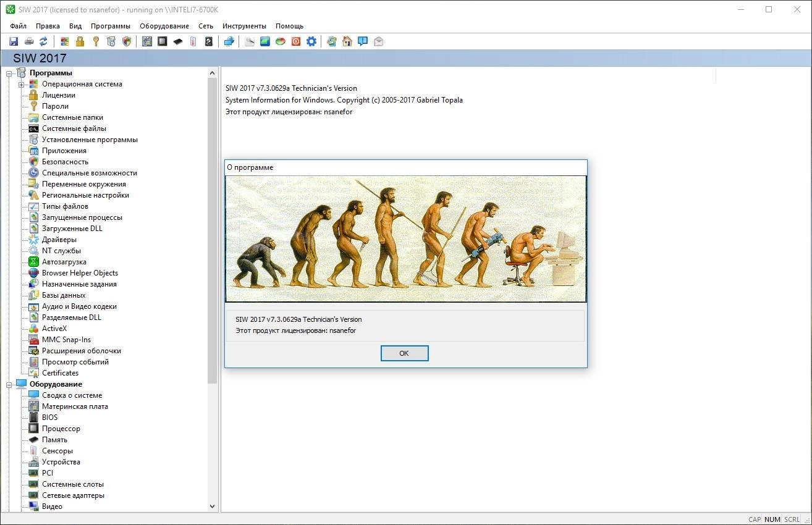Viewport: 812px width, 525px height.
Task: Click the motherboard toolbar icon
Action: coord(147,41)
